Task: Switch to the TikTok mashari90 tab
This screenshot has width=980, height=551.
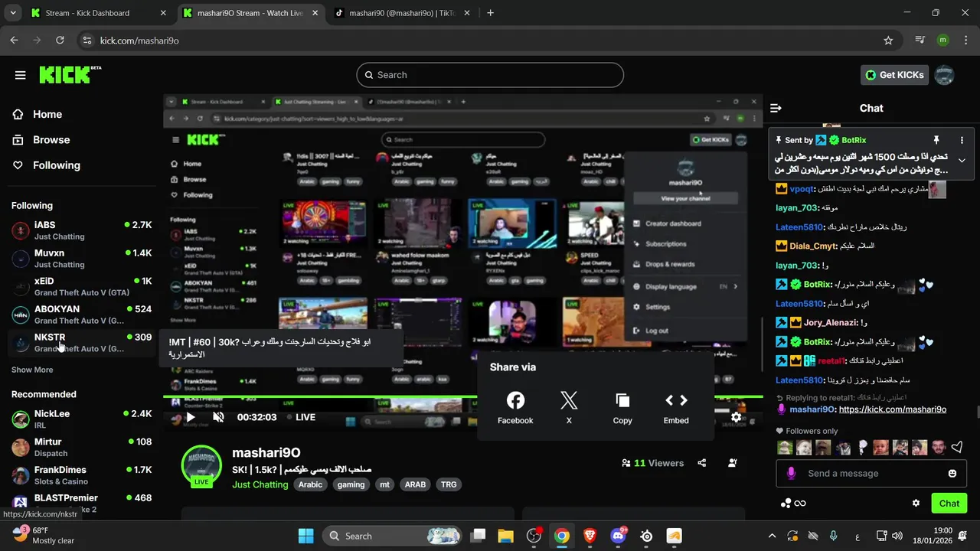Action: [x=402, y=13]
